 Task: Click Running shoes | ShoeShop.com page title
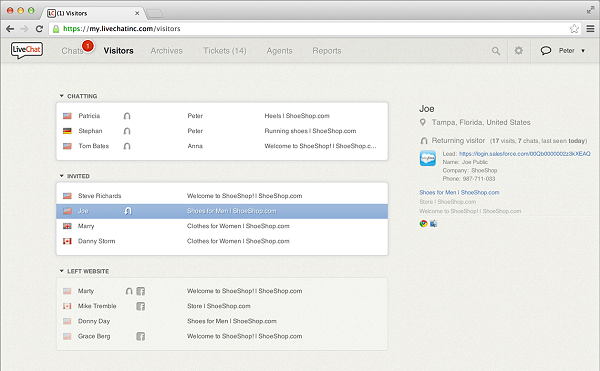pos(310,131)
